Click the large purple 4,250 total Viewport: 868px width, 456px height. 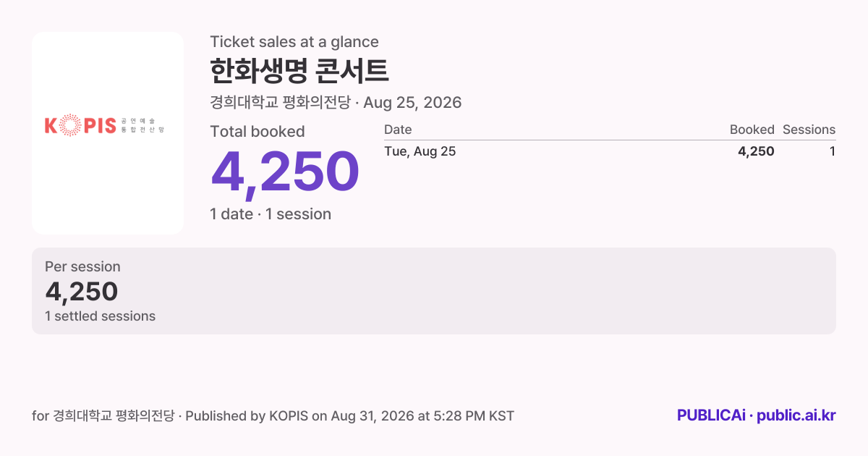(285, 172)
